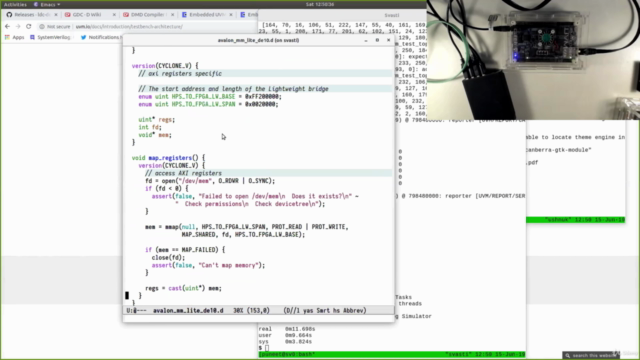Reload the browser page
This screenshot has width=640, height=360.
[29, 27]
